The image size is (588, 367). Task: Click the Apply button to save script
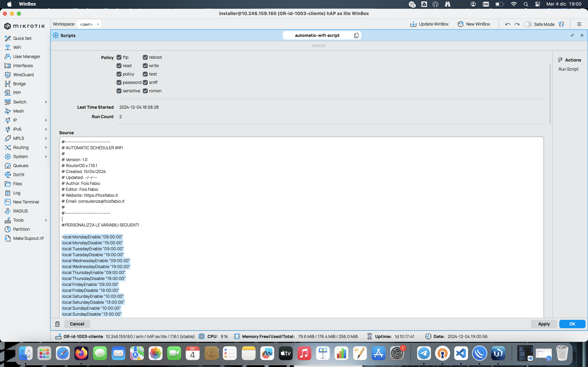pos(544,324)
